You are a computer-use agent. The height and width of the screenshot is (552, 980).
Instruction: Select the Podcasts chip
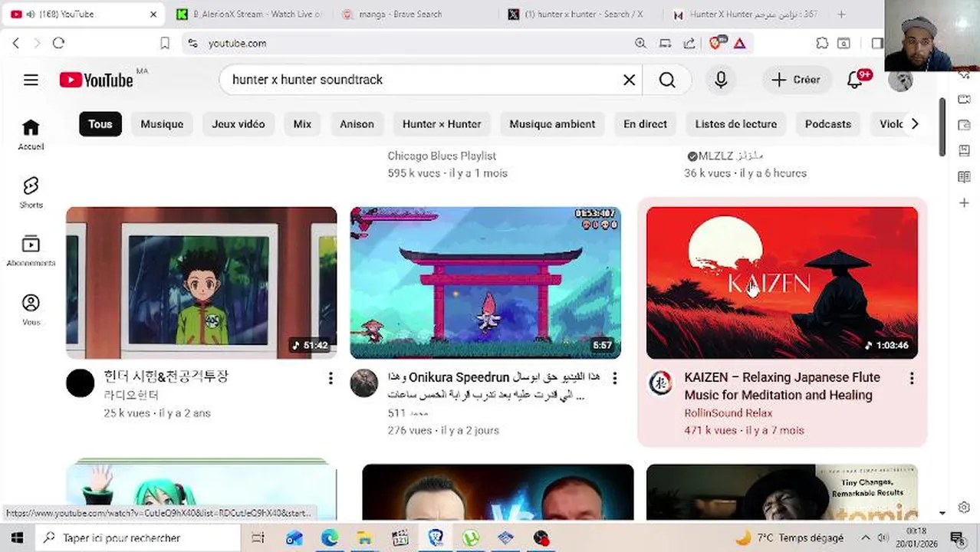tap(828, 124)
